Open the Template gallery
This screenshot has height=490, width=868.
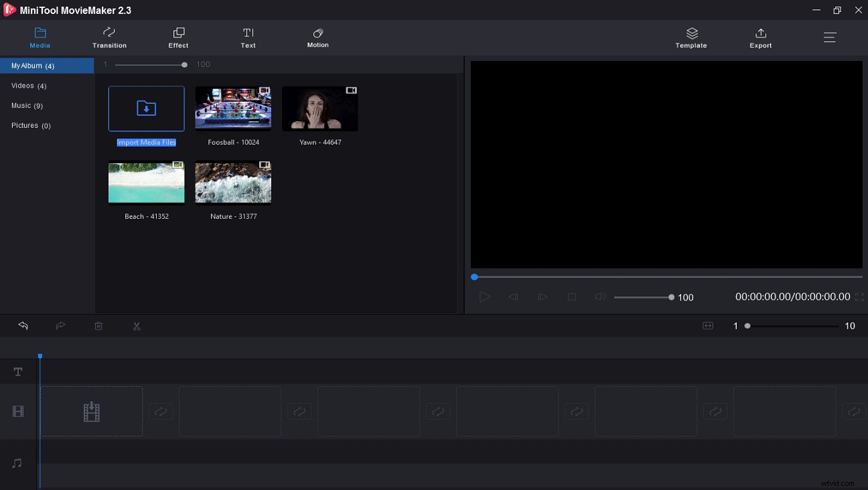[x=691, y=37]
